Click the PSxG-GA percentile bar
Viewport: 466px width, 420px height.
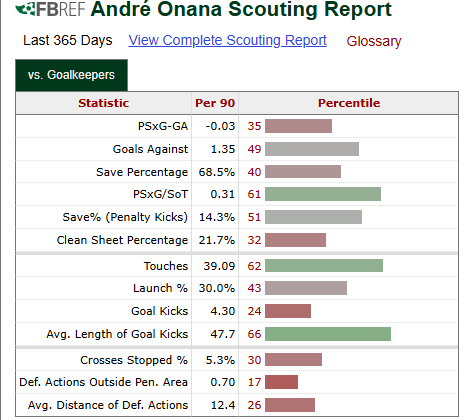click(298, 126)
